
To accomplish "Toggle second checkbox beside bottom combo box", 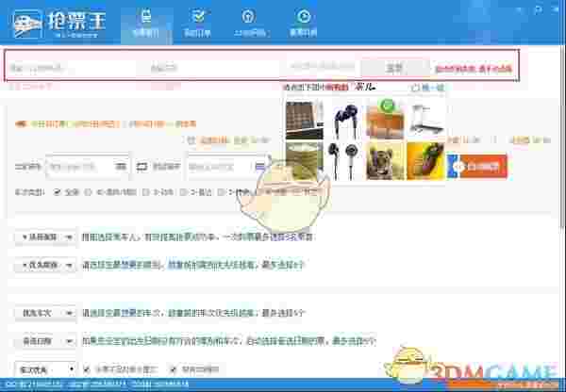I will [174, 369].
